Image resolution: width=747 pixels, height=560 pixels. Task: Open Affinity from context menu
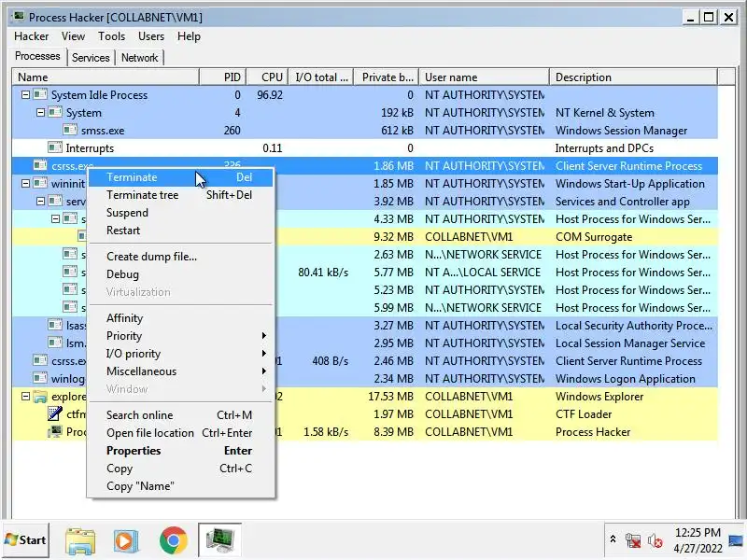(180, 318)
